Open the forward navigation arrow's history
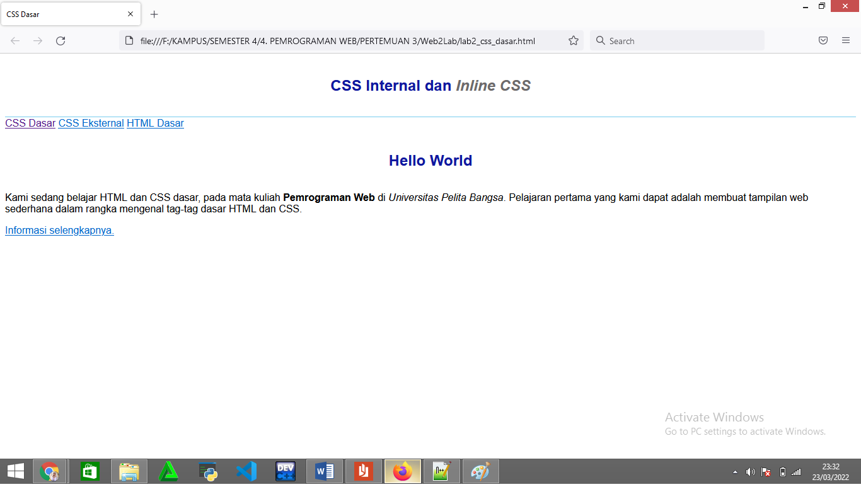Image resolution: width=861 pixels, height=504 pixels. coord(37,40)
